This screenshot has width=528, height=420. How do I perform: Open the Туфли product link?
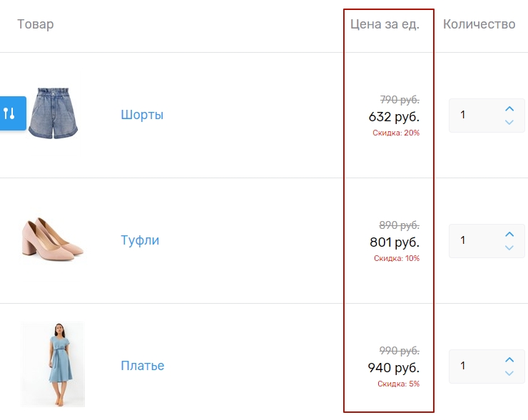tap(140, 240)
